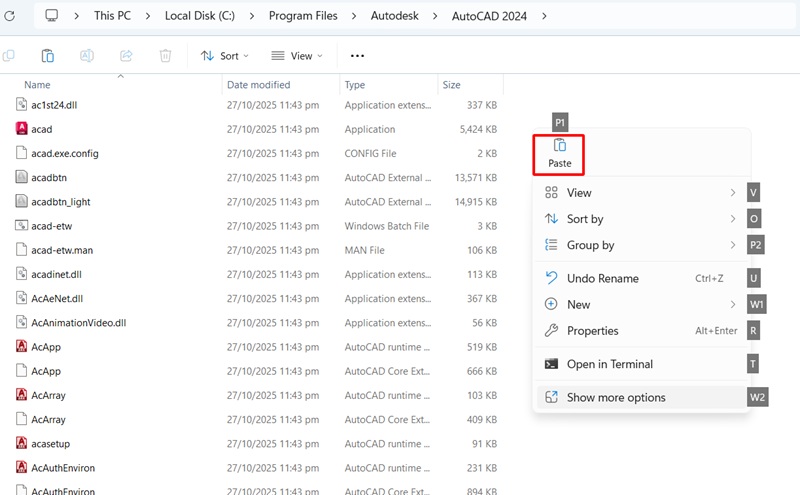This screenshot has width=800, height=495.
Task: Expand chevron after This PC in breadcrumb
Action: click(147, 16)
